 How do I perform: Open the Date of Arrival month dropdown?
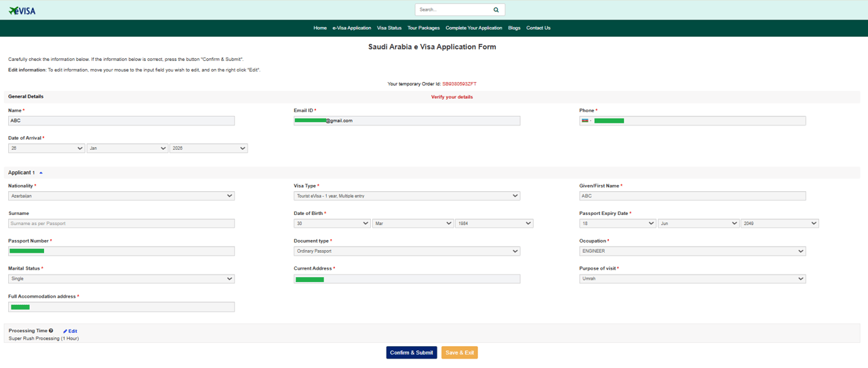click(127, 148)
